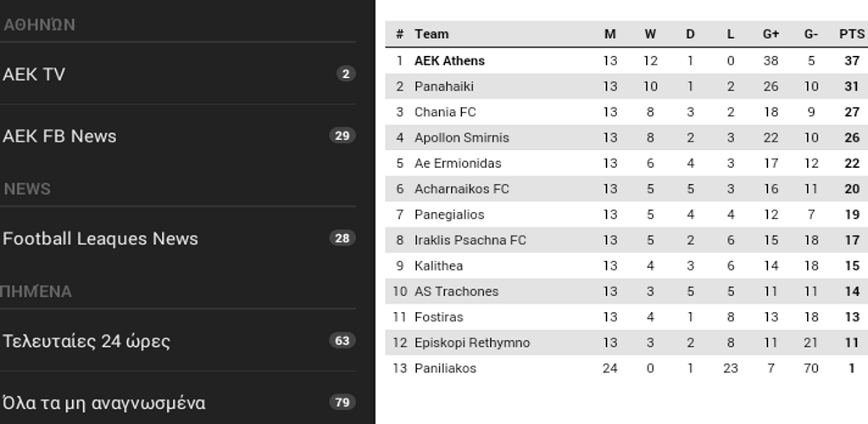
Task: Select the AEK Athens row
Action: coord(626,60)
